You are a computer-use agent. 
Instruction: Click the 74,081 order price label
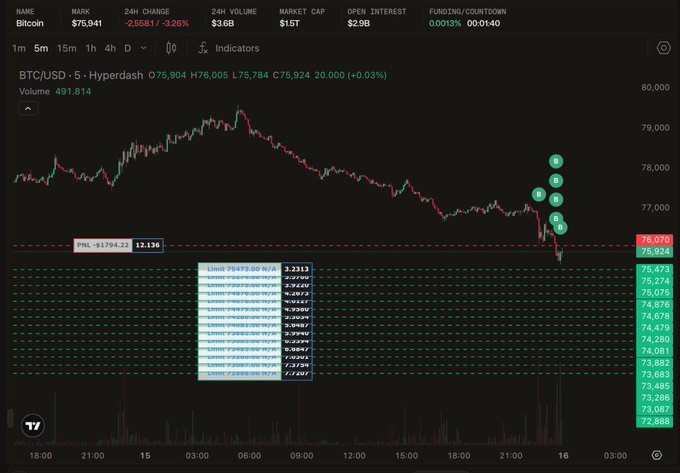(x=655, y=351)
